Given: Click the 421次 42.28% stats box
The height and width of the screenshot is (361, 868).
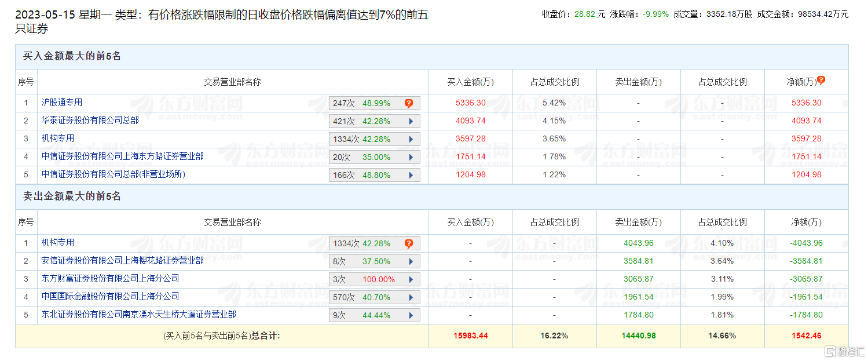Looking at the screenshot, I should (374, 121).
